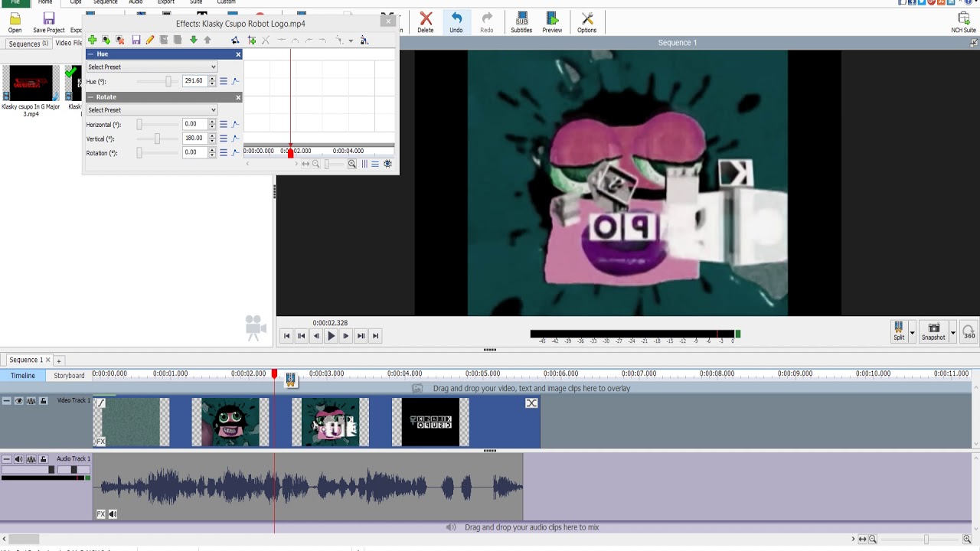Collapse Video Track 1 with minus button

click(6, 401)
